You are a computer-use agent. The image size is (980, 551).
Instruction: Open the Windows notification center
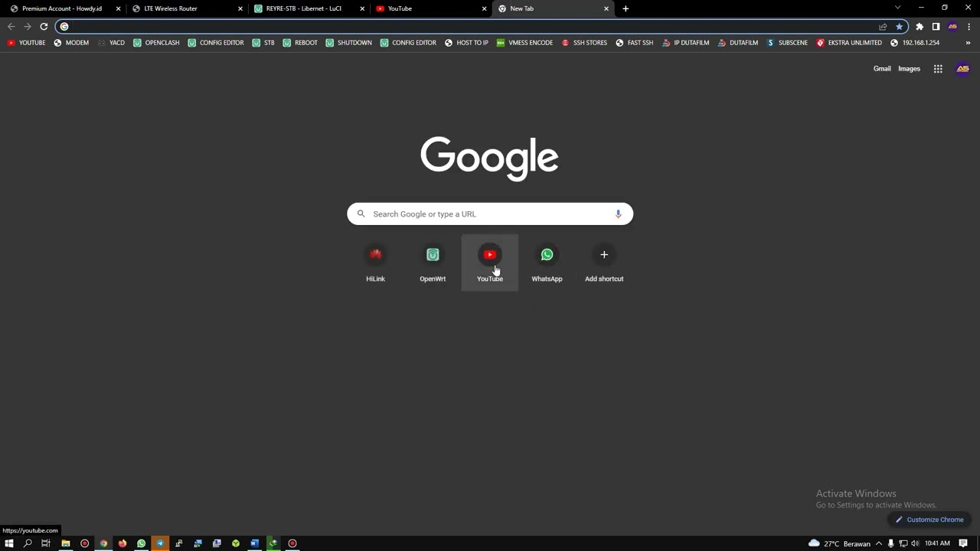[x=963, y=543]
